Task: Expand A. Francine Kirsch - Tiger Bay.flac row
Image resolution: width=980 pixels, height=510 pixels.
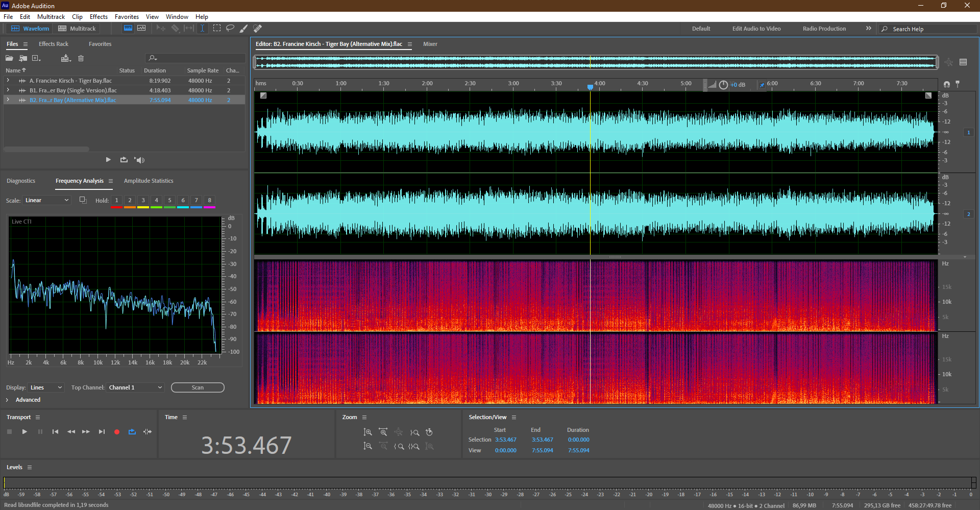Action: click(x=8, y=81)
